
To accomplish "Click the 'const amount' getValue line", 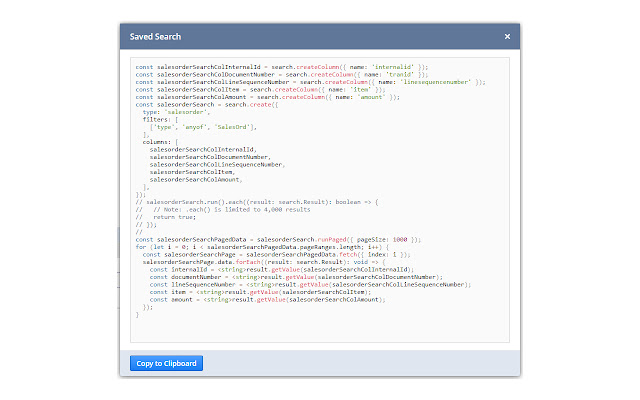I will (273, 299).
